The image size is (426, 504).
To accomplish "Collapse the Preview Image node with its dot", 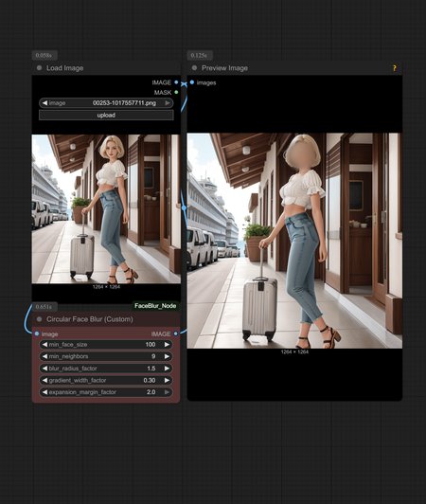I will pos(194,68).
